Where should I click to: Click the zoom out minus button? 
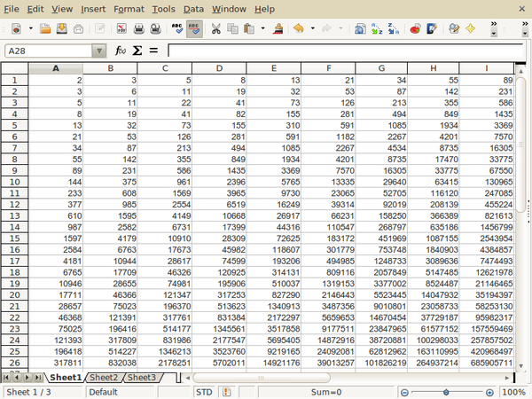tap(404, 393)
